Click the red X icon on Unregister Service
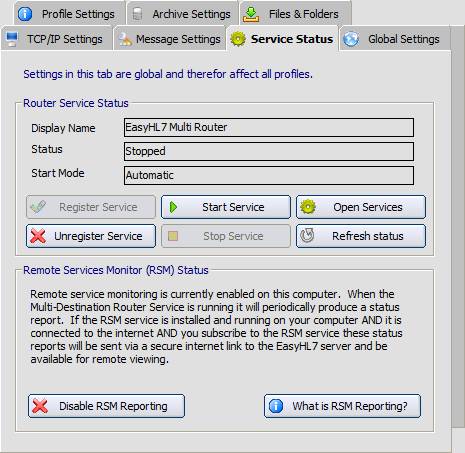 tap(38, 236)
